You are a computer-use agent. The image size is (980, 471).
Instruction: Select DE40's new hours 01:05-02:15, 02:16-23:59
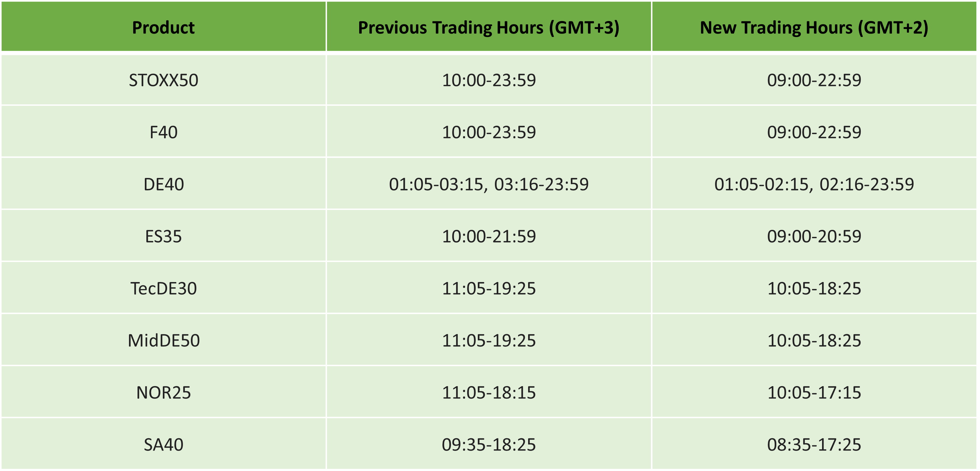click(814, 184)
